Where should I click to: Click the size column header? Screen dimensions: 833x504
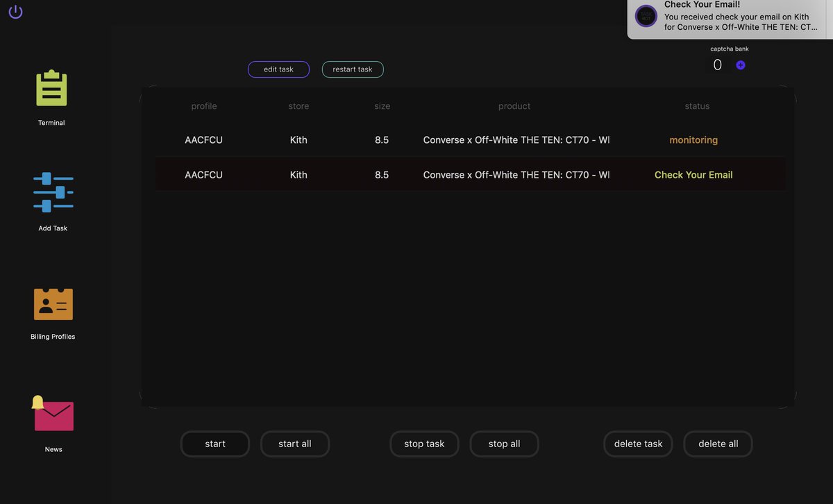coord(382,106)
